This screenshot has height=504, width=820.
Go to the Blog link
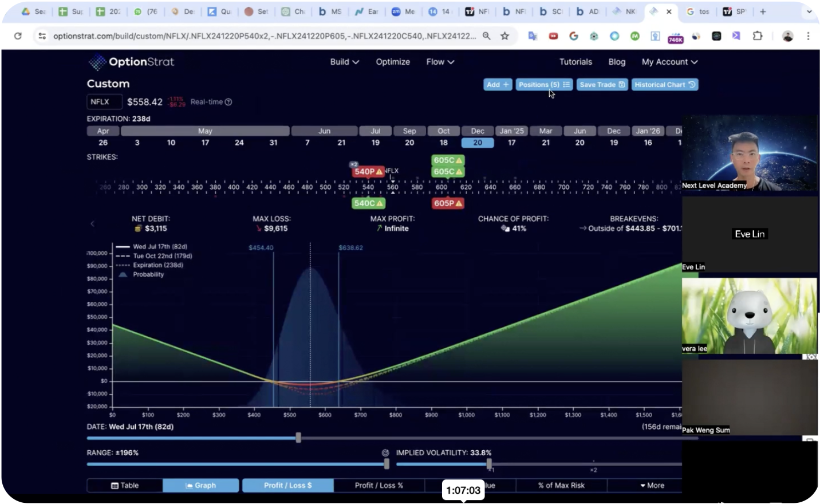pos(617,62)
